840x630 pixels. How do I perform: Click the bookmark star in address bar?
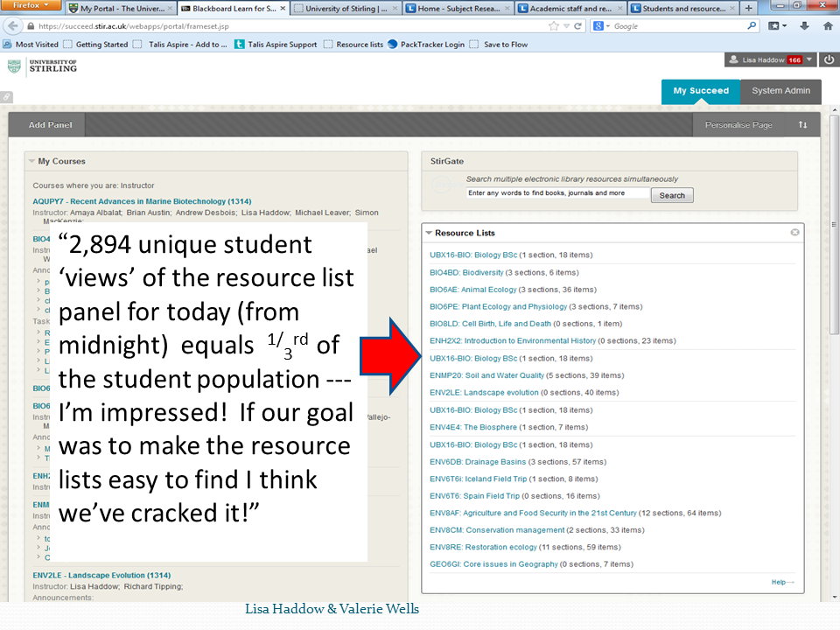(554, 26)
